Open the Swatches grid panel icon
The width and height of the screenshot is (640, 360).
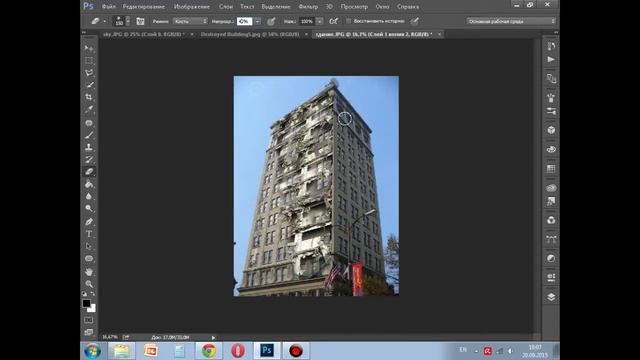coord(551,169)
